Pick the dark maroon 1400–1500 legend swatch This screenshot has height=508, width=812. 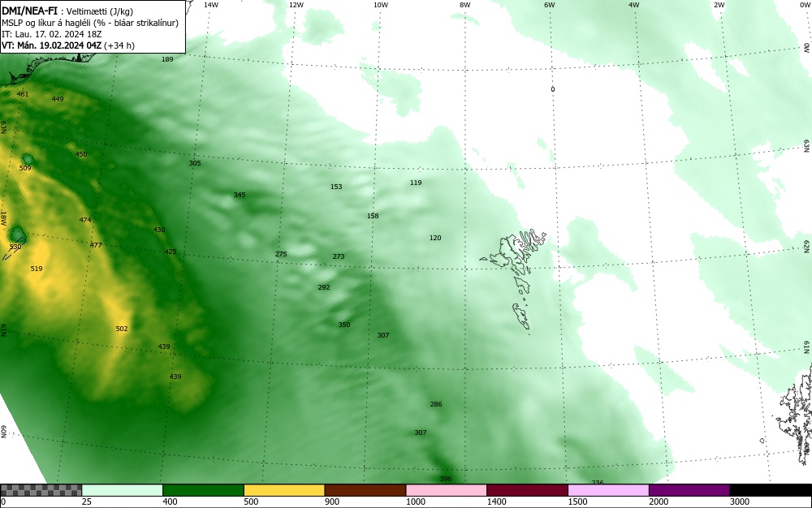point(527,490)
